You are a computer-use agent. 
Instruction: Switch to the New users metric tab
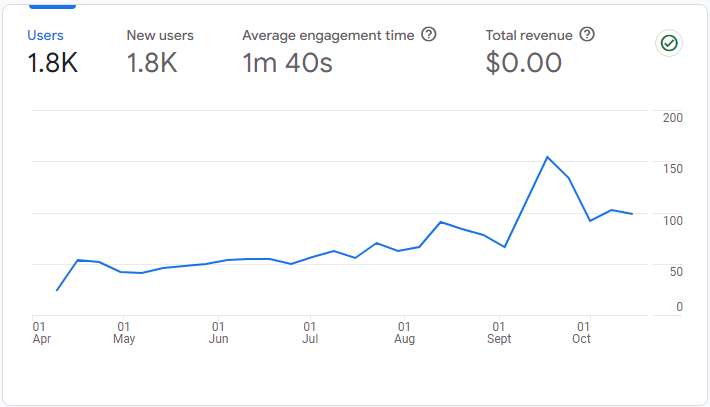[x=160, y=50]
